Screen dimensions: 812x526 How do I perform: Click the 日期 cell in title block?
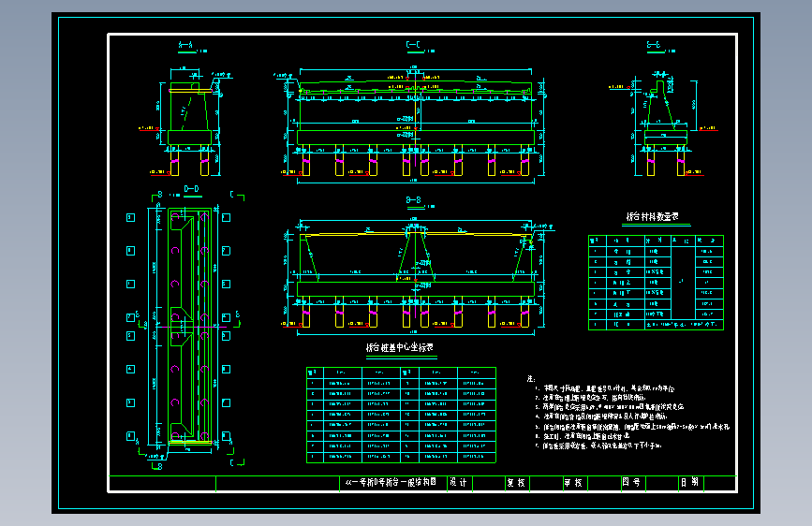click(x=689, y=483)
